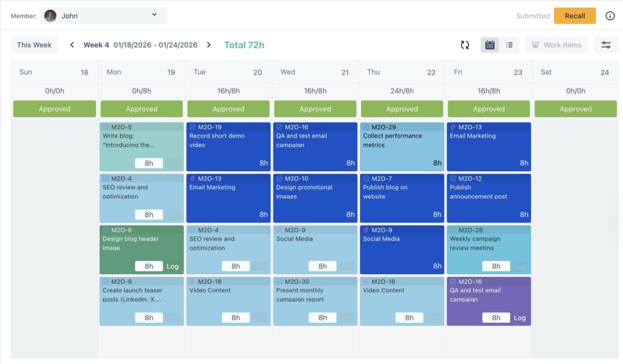Click the type icon on Thursday's M2O-9 Social Media card
Viewport: 623px width, 364px height.
366,231
